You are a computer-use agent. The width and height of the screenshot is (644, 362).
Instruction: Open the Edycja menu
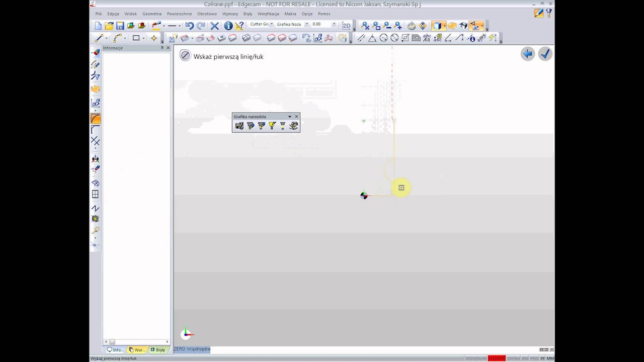click(x=113, y=14)
